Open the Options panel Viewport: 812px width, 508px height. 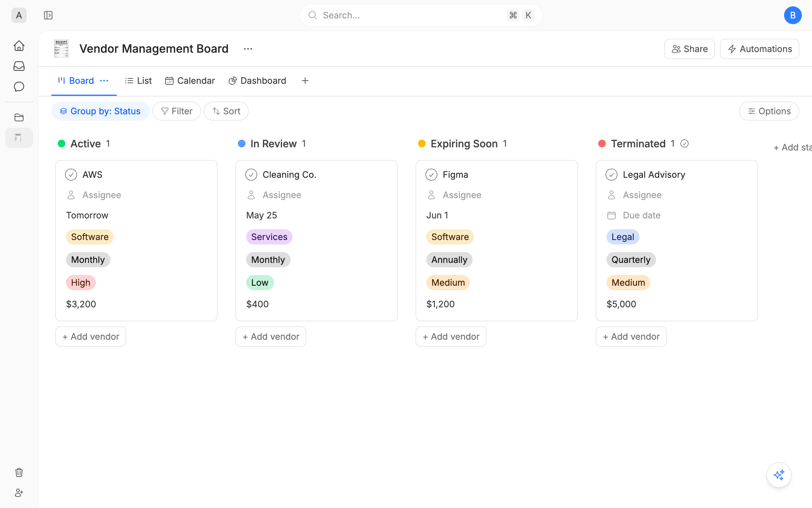[769, 111]
